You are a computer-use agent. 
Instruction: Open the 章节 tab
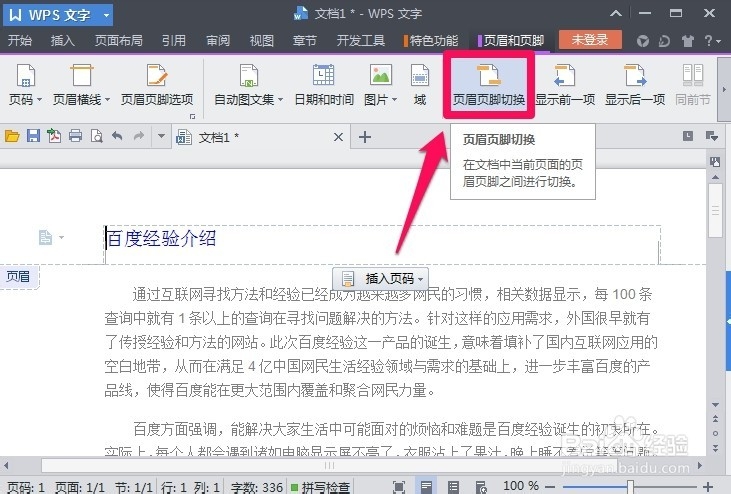[x=304, y=41]
